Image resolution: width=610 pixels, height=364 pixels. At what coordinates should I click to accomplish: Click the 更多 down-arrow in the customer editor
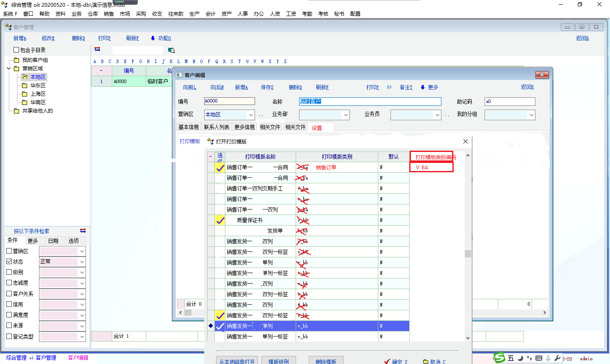pyautogui.click(x=422, y=87)
